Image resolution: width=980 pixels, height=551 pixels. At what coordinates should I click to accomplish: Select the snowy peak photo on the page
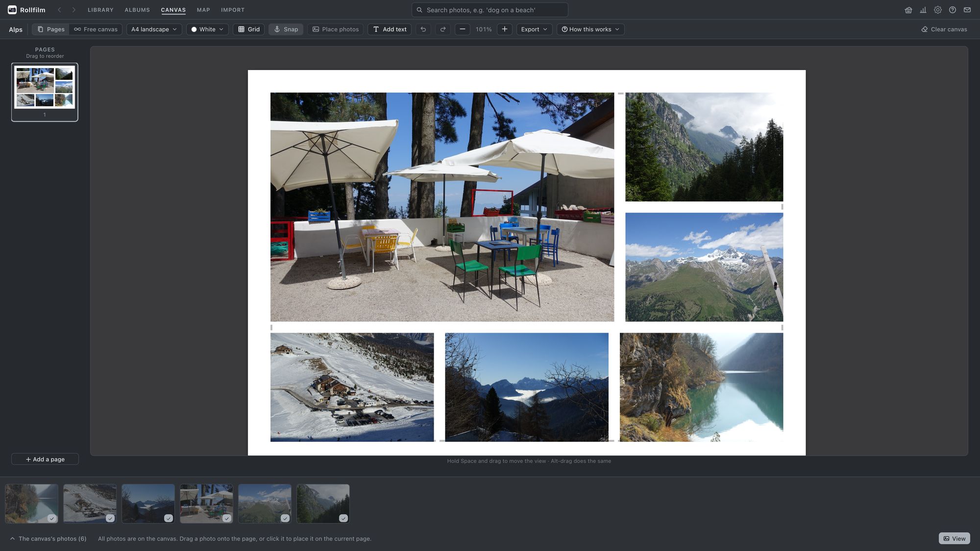click(x=704, y=267)
